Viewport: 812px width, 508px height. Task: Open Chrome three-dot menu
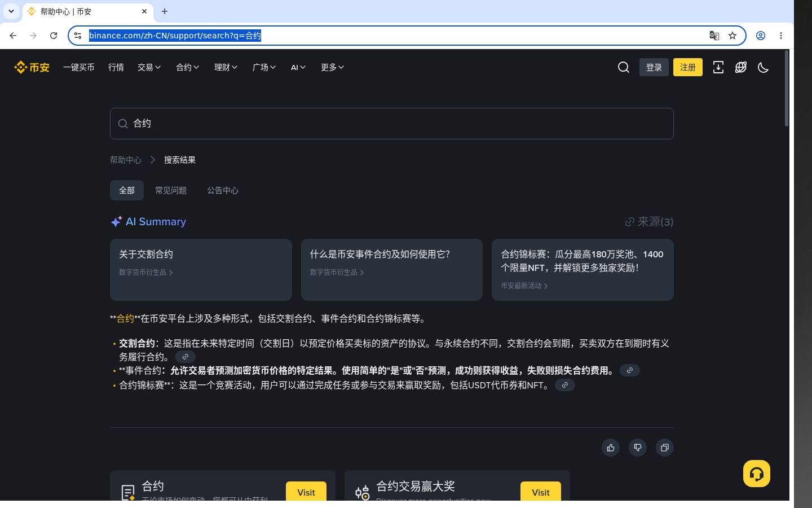click(x=781, y=36)
